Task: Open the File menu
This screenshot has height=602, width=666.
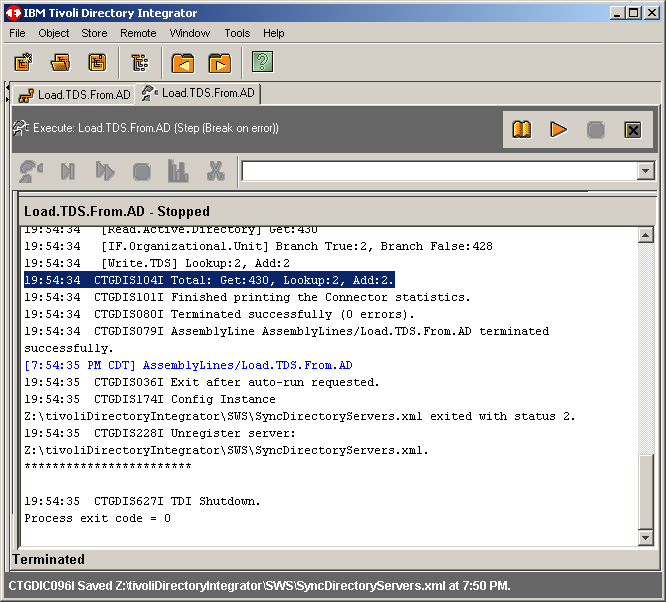Action: tap(18, 33)
